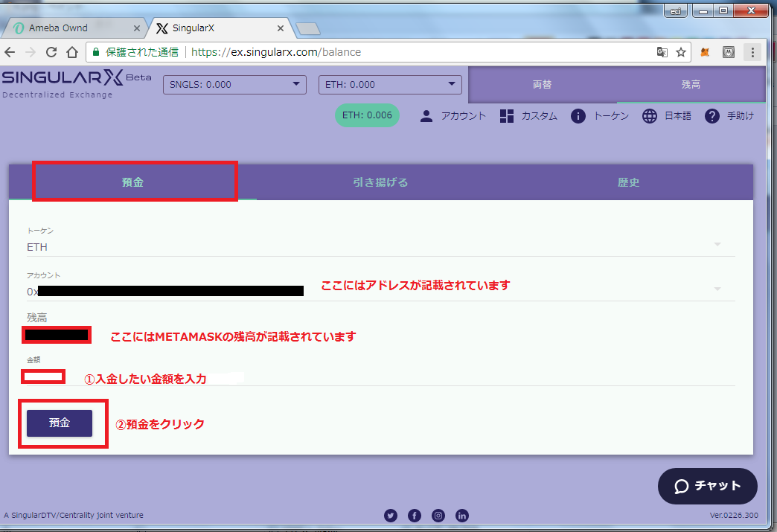Expand the SNGLS: 0.000 dropdown
The height and width of the screenshot is (532, 777).
pyautogui.click(x=234, y=85)
